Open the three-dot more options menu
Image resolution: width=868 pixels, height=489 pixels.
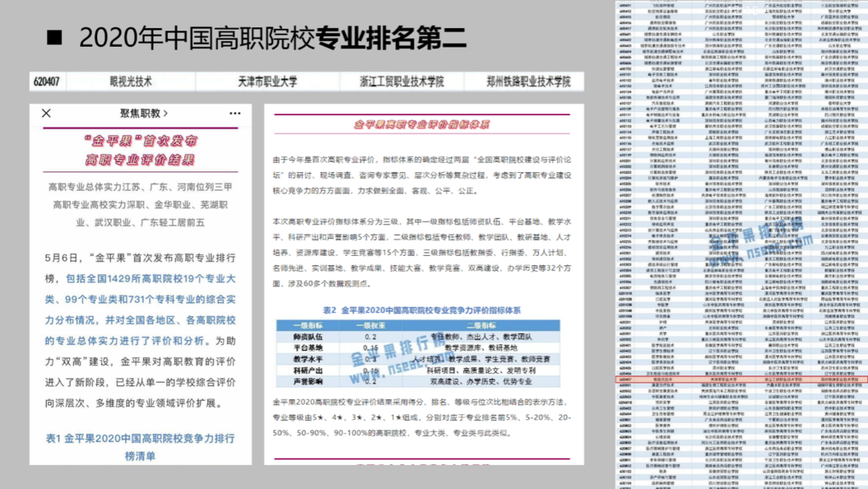(x=235, y=113)
